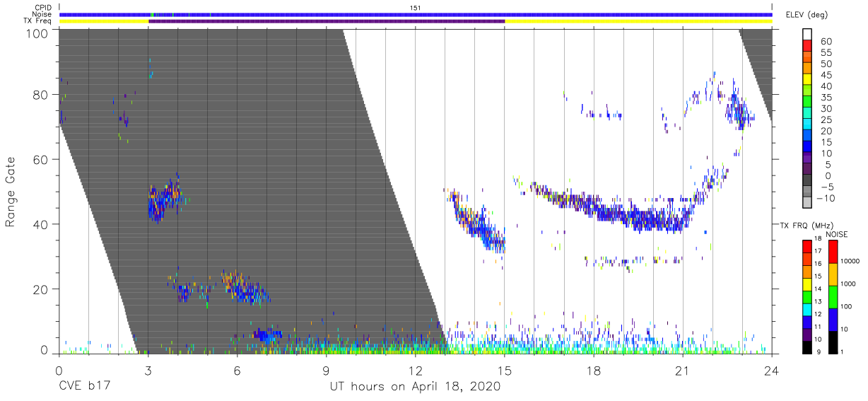
Task: Pick the red top segment of TX FRQ colorbar
Action: point(807,245)
